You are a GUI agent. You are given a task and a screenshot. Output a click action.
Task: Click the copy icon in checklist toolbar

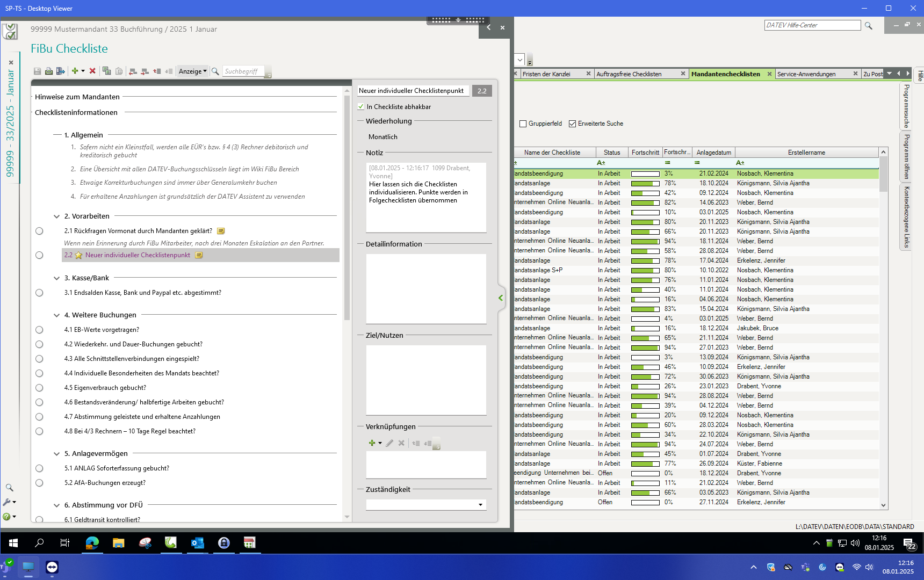click(106, 71)
